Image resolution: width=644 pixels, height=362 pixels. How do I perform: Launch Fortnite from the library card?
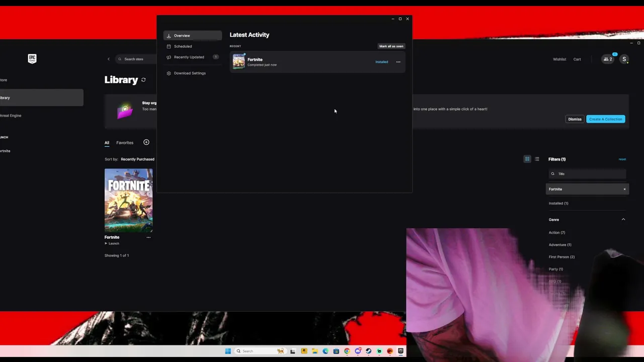[x=112, y=243]
